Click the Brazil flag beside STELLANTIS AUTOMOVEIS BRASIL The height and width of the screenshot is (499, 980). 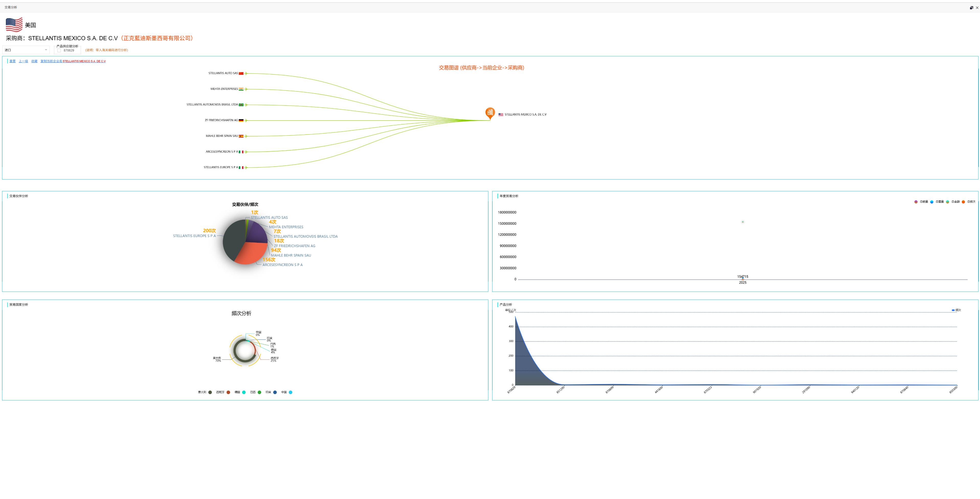241,105
